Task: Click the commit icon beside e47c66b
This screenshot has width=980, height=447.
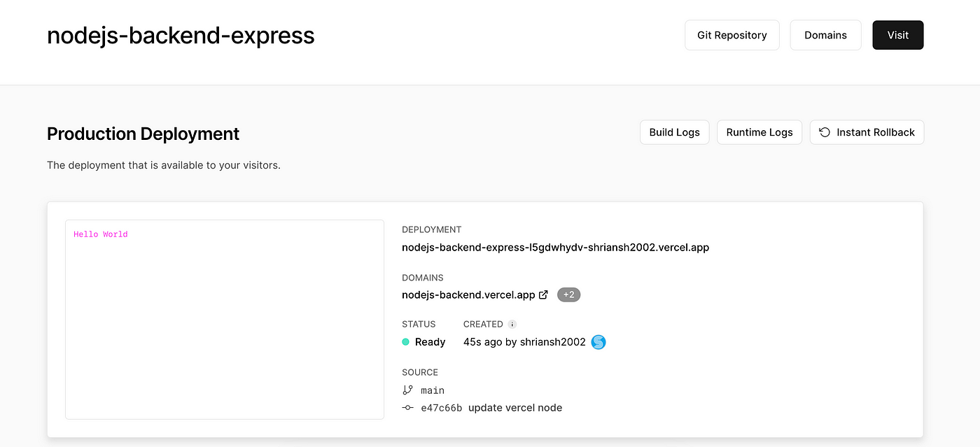Action: [x=408, y=408]
